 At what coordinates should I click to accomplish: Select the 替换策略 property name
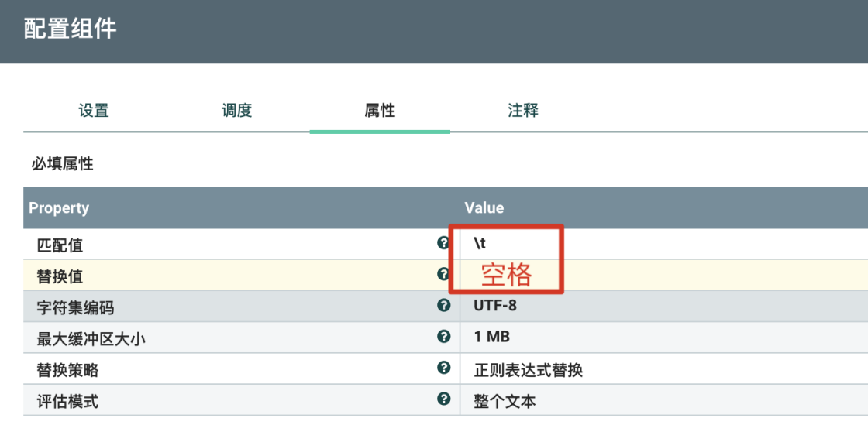click(68, 370)
